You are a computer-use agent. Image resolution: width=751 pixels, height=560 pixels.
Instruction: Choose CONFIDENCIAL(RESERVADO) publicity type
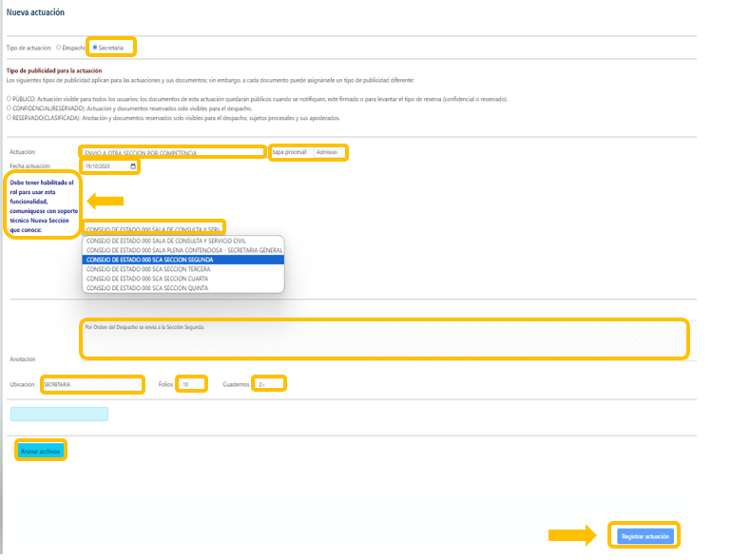pyautogui.click(x=9, y=108)
